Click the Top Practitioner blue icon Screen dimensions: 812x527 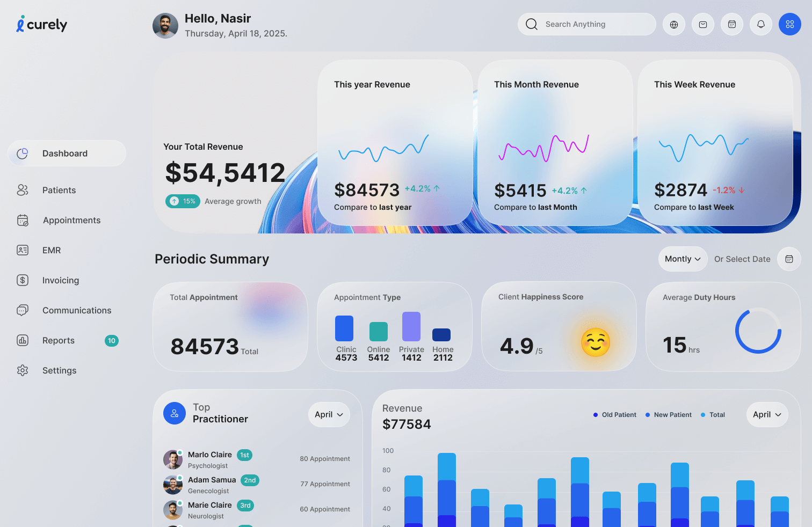pos(175,414)
